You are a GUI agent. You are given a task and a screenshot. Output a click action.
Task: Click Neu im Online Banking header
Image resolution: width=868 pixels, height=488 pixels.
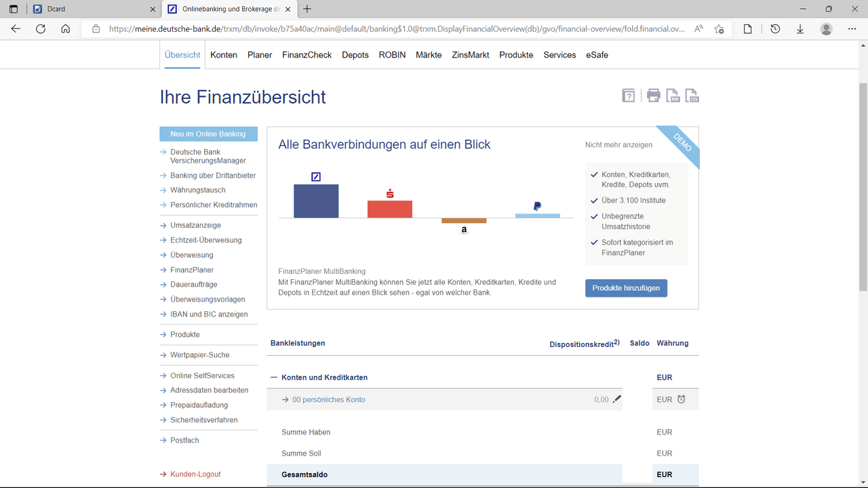pos(208,134)
